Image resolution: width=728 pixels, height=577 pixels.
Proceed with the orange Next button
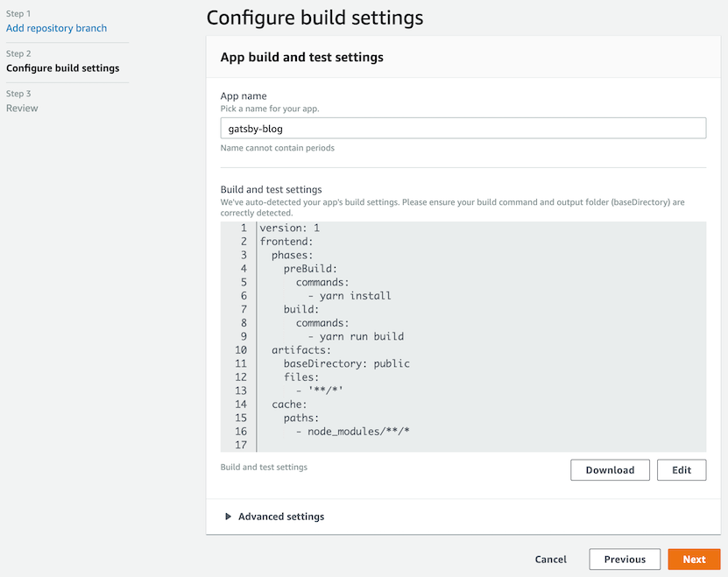click(x=694, y=559)
